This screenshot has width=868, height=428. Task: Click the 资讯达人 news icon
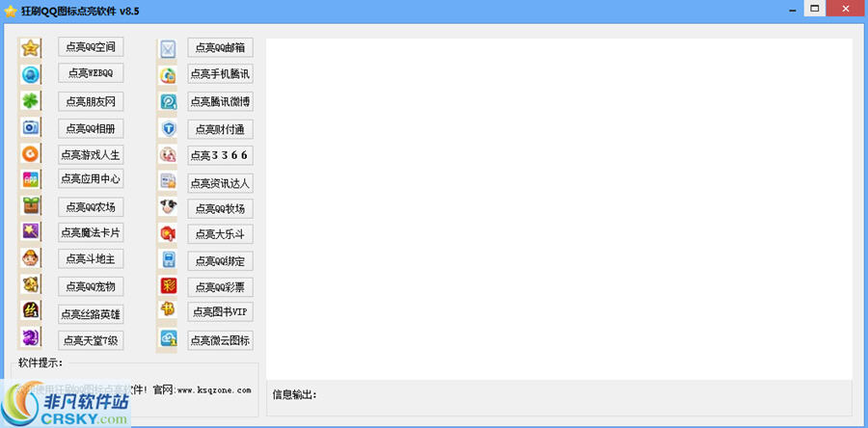168,181
